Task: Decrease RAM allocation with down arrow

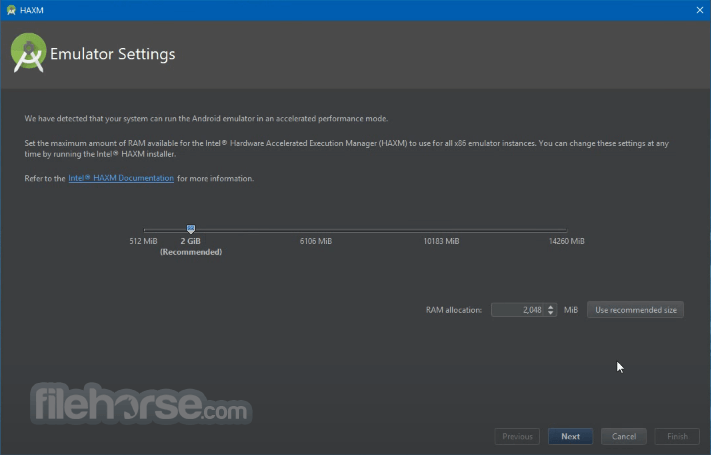Action: click(x=550, y=313)
